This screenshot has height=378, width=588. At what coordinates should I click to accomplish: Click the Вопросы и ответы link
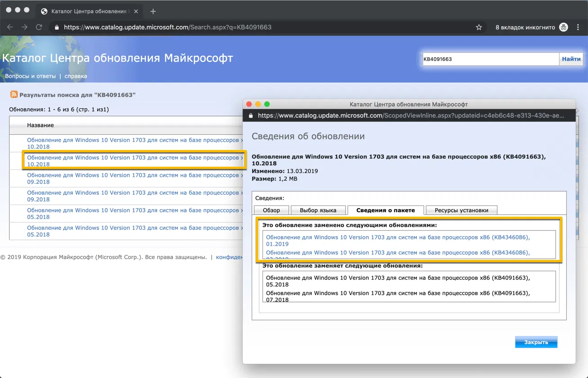[31, 76]
